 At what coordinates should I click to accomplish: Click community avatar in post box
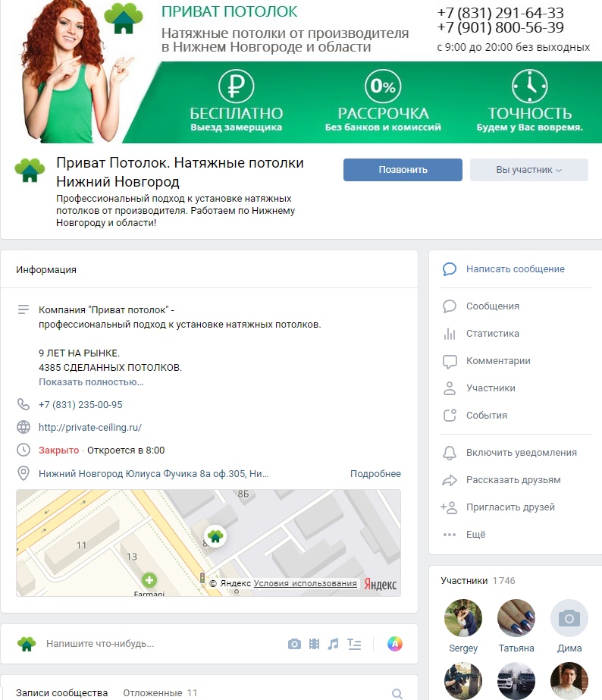coord(27,644)
